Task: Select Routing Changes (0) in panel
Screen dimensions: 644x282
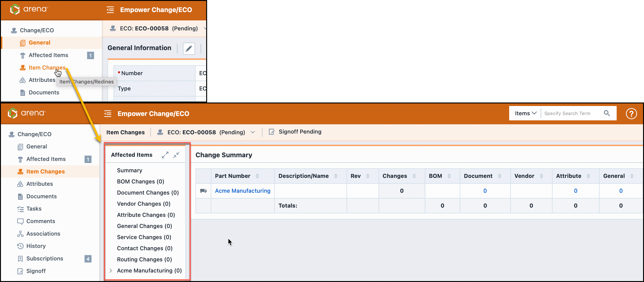Action: (x=144, y=260)
